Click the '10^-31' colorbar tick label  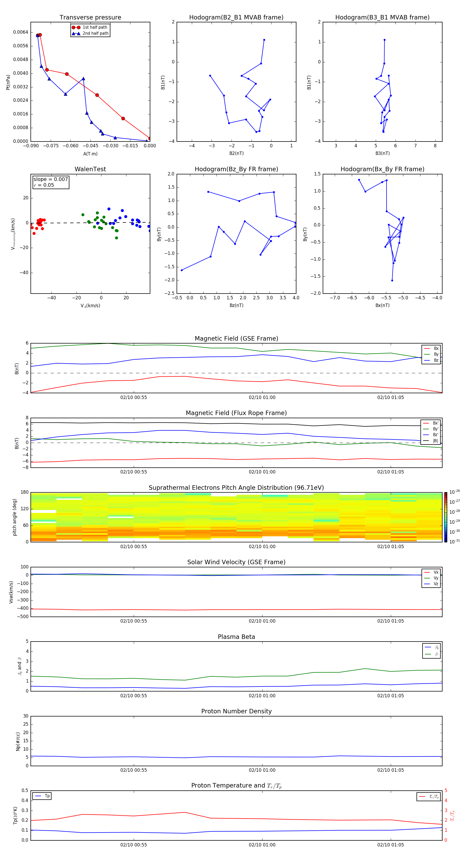455,542
